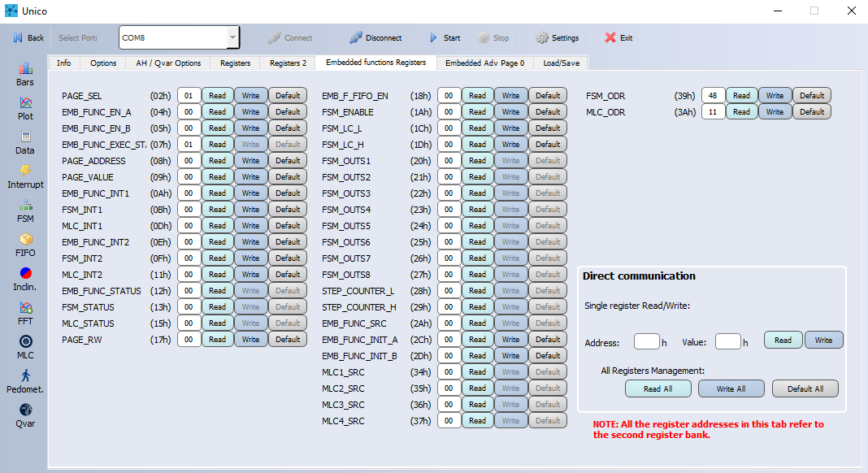
Task: Open the Load/Save tab
Action: tap(560, 63)
